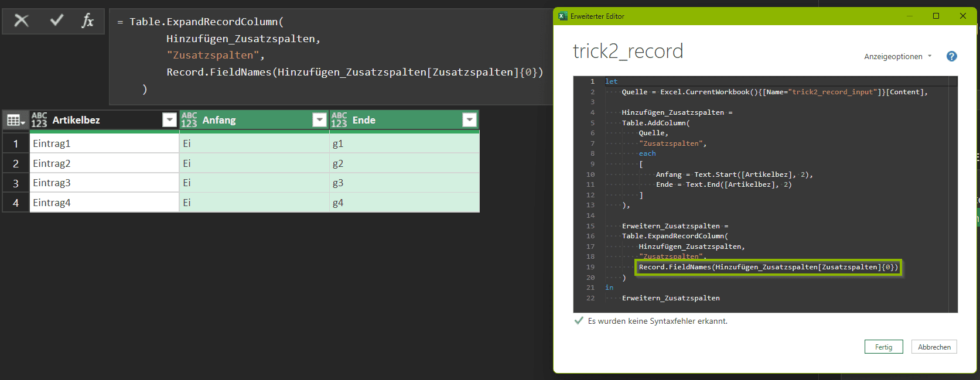Confirm the formula with checkmark icon

point(57,21)
